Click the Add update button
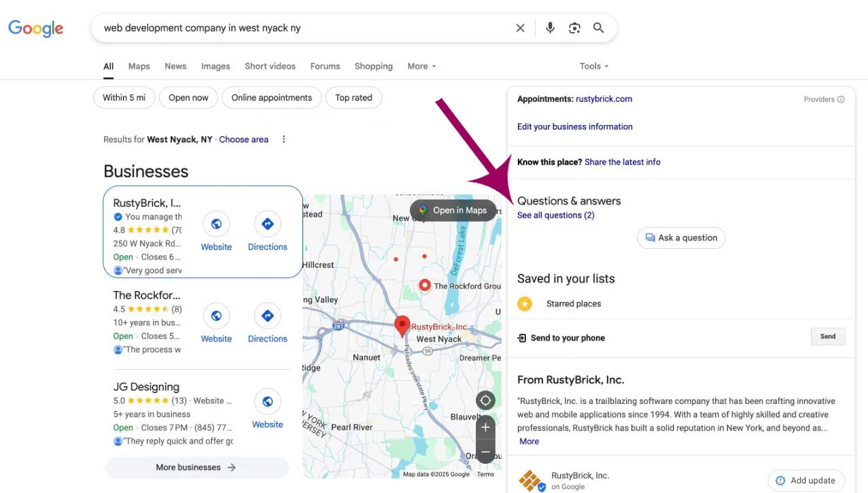 pos(806,481)
